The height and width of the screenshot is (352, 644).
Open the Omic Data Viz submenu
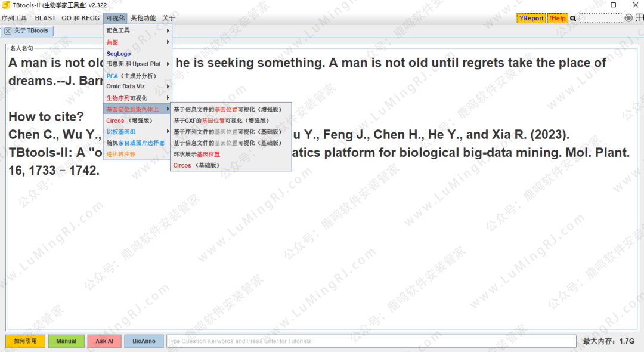(x=137, y=87)
